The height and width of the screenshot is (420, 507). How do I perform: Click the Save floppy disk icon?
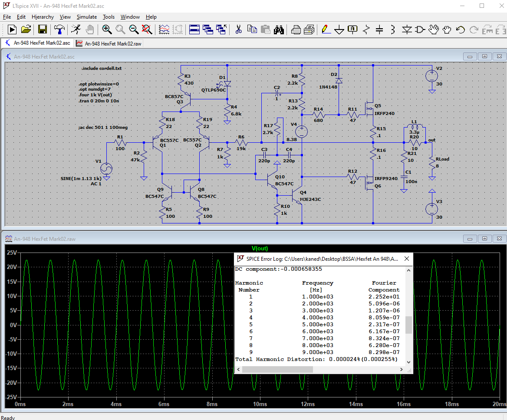(43, 30)
